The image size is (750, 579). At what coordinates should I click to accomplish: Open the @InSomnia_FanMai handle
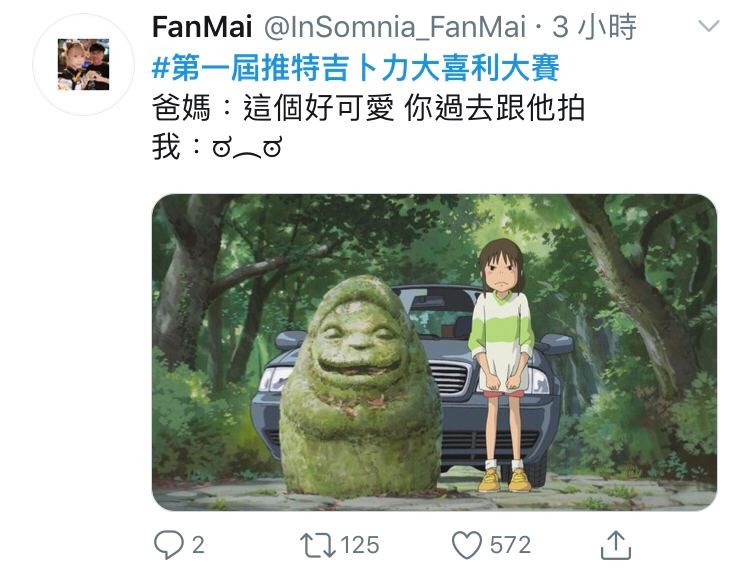click(x=395, y=27)
